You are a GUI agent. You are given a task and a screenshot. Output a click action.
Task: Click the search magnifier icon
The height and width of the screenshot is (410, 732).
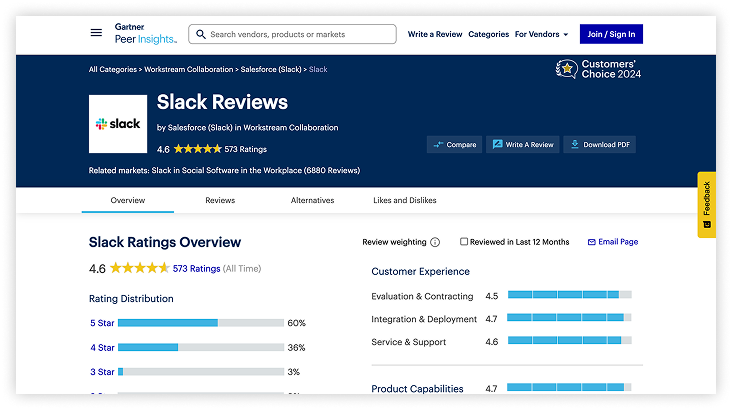[x=201, y=34]
